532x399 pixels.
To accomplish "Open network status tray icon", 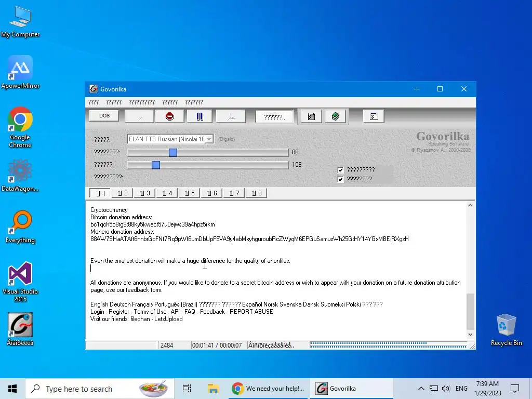I will pos(434,389).
